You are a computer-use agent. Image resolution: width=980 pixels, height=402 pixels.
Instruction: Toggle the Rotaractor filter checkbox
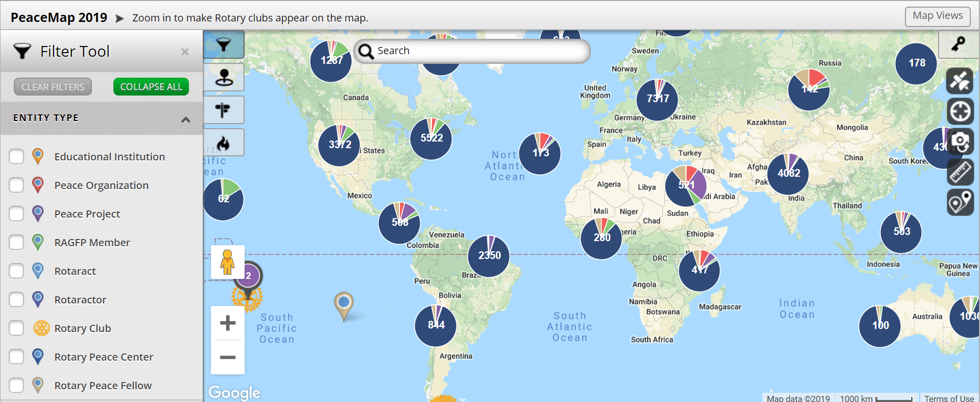(x=17, y=300)
